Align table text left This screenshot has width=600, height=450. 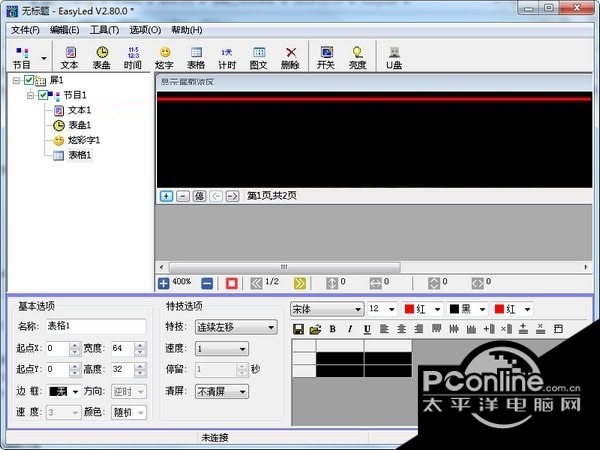point(384,329)
